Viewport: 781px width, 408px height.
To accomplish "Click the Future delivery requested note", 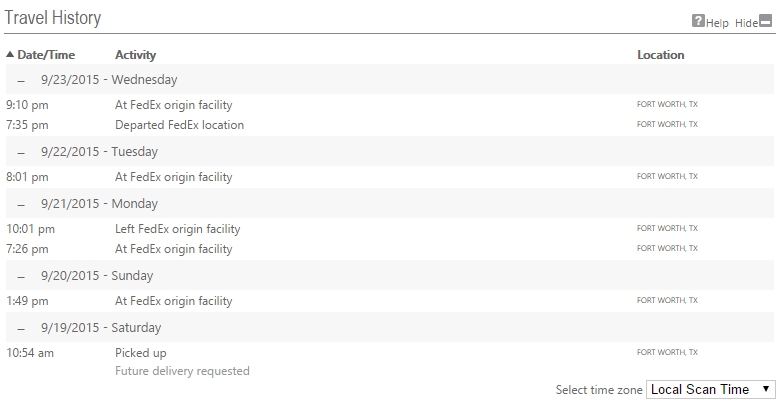I will click(x=182, y=371).
